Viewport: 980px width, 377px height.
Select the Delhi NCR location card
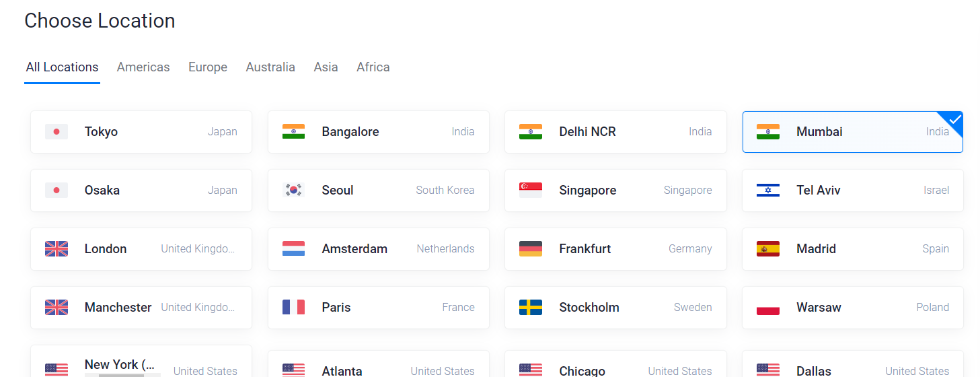[615, 132]
